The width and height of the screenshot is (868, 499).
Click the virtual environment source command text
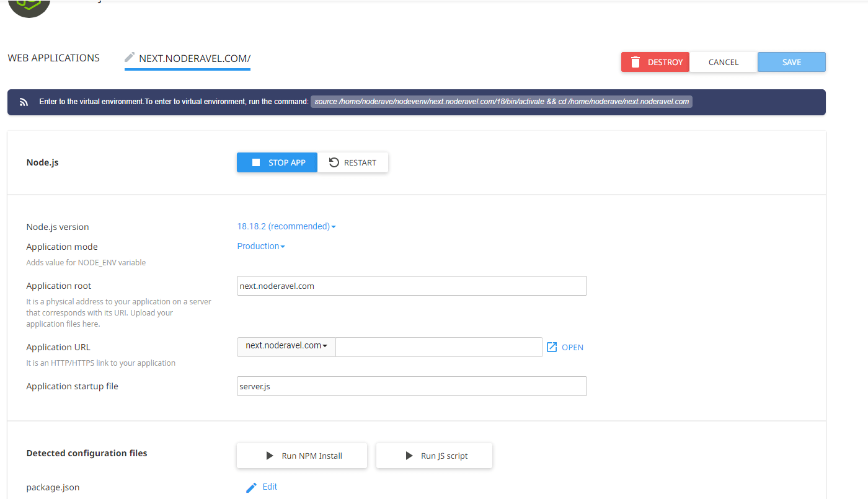(502, 102)
